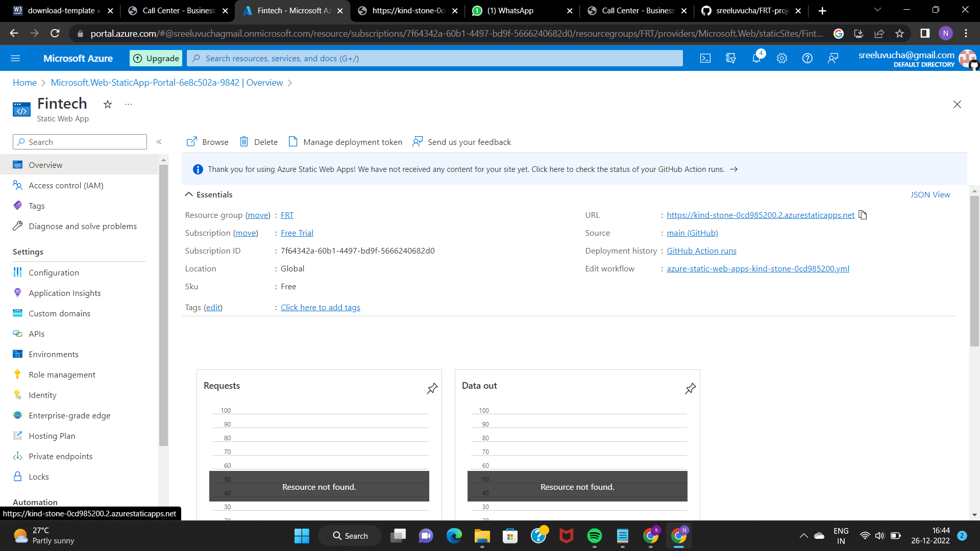
Task: Open the GitHub Action runs link
Action: pos(701,251)
